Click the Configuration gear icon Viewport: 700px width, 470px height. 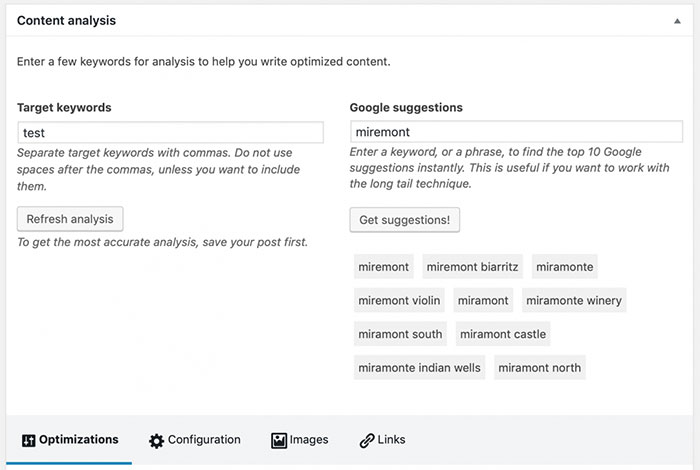tap(156, 440)
